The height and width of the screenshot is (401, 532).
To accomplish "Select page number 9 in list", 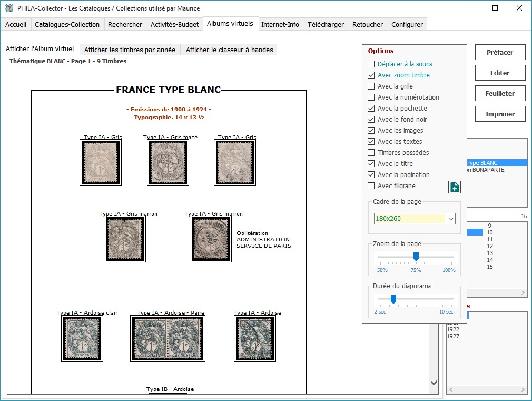I will click(x=489, y=226).
